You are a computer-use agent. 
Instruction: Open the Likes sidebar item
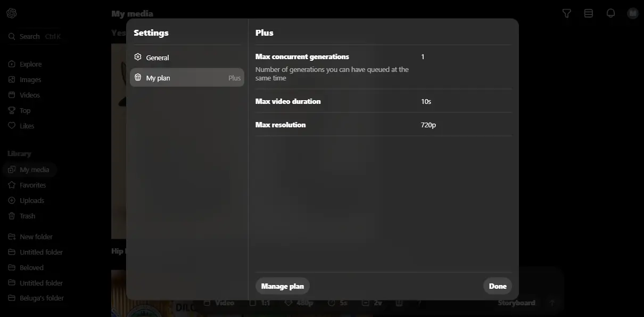click(21, 126)
